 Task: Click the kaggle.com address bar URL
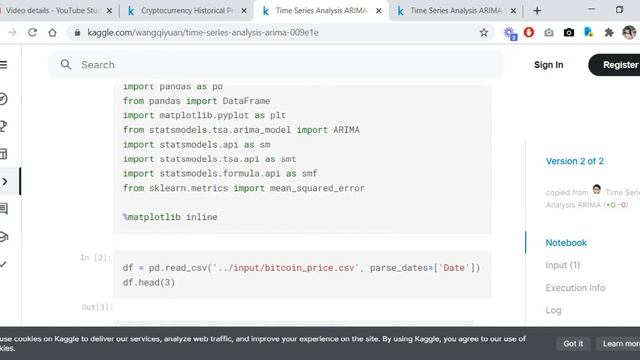click(x=202, y=33)
